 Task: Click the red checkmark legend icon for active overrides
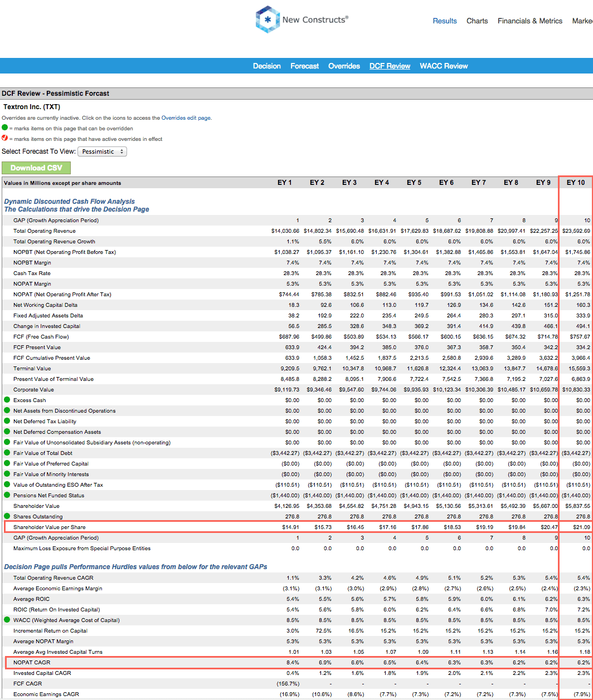5,139
